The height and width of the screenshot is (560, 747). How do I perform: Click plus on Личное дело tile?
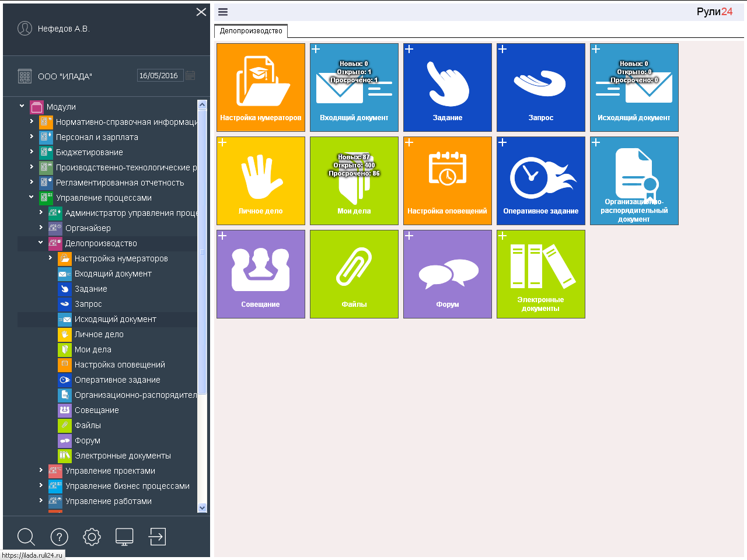pyautogui.click(x=222, y=142)
